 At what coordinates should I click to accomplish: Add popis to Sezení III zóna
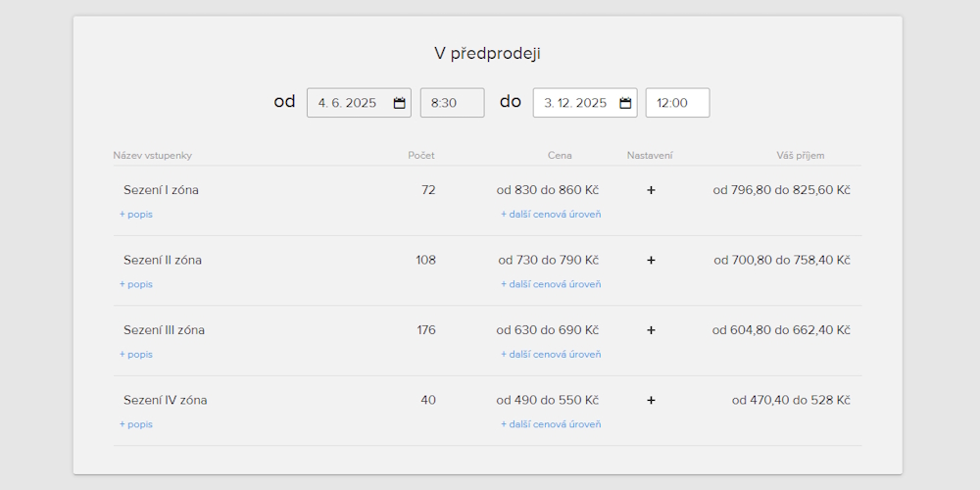[136, 354]
